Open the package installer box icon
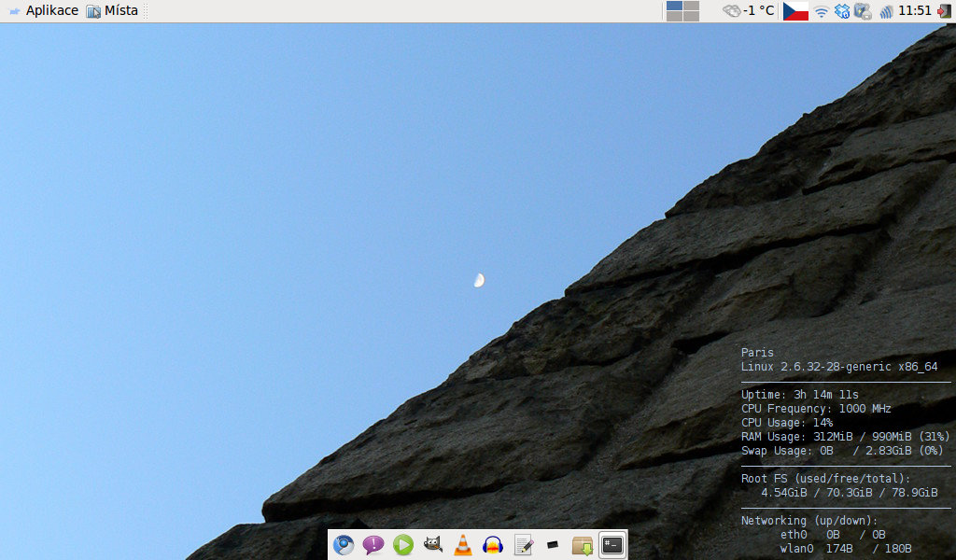This screenshot has width=956, height=560. click(x=583, y=545)
